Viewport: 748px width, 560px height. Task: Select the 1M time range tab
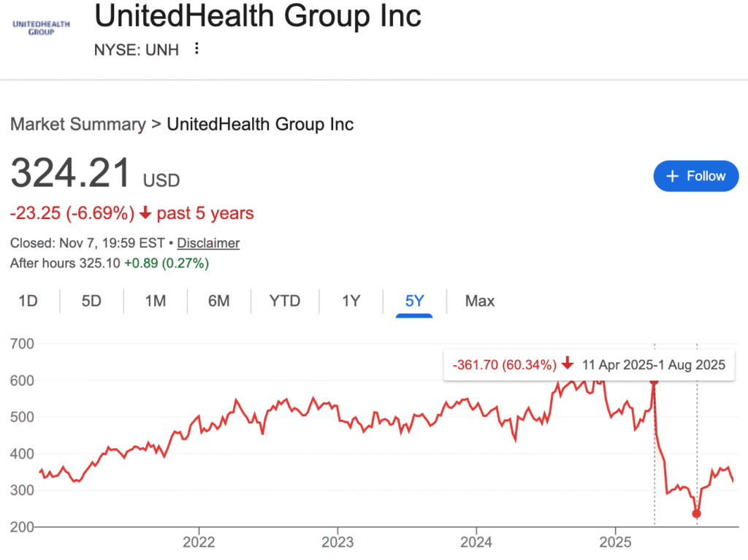[x=155, y=301]
